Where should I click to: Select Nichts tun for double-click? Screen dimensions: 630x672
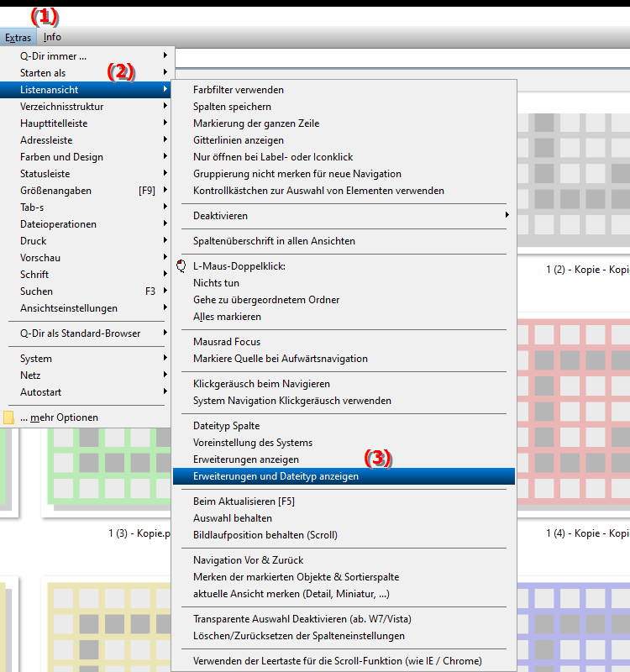click(x=344, y=283)
